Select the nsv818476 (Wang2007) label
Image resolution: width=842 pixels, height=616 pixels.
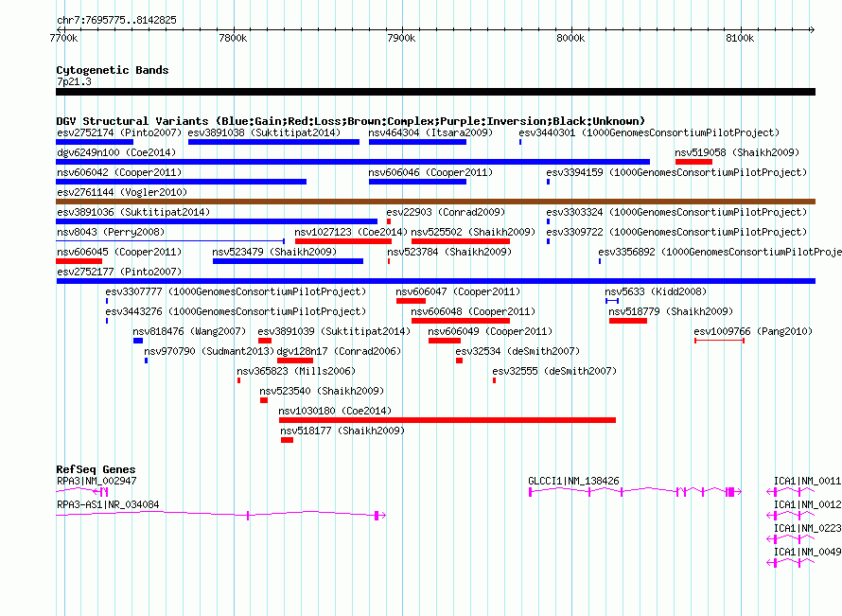(189, 331)
